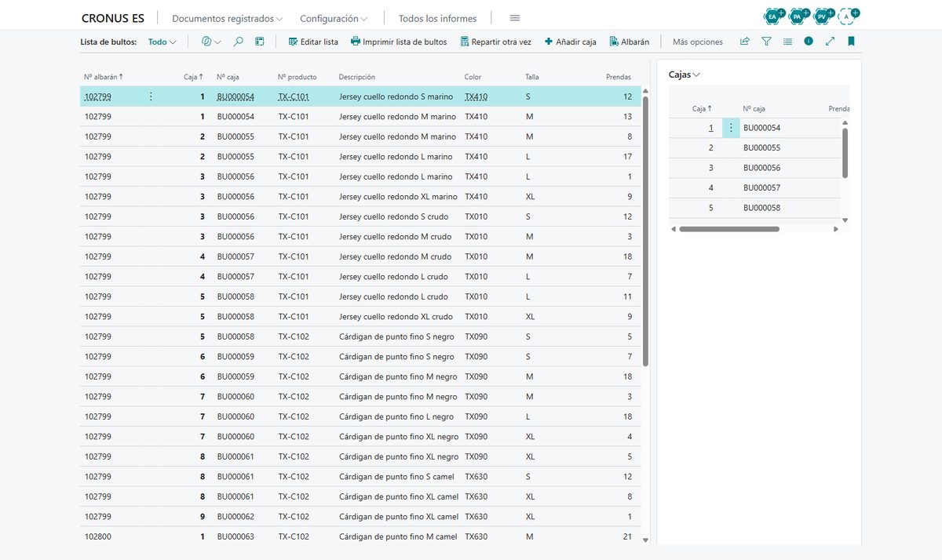Click Editar lista
Viewport: 942px width, 560px height.
point(313,42)
